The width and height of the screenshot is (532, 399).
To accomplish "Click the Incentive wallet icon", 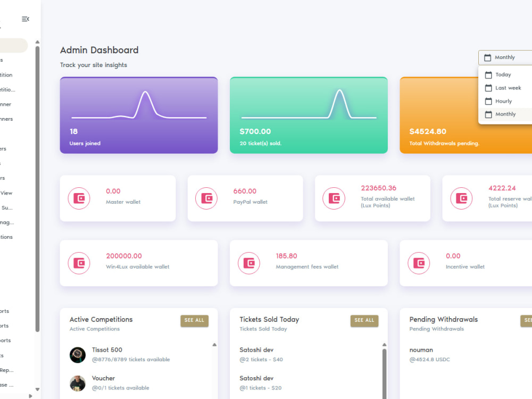I will [419, 263].
